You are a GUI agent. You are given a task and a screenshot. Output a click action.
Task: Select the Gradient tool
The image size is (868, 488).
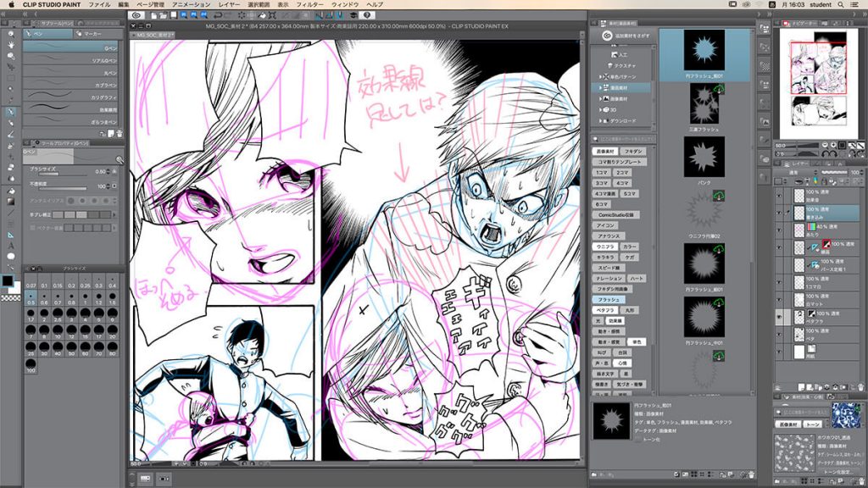(x=11, y=202)
